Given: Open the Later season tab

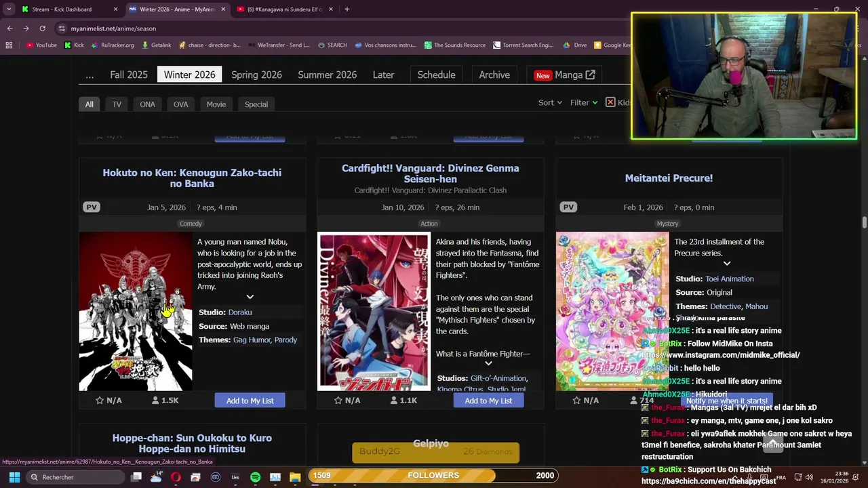Looking at the screenshot, I should [383, 75].
